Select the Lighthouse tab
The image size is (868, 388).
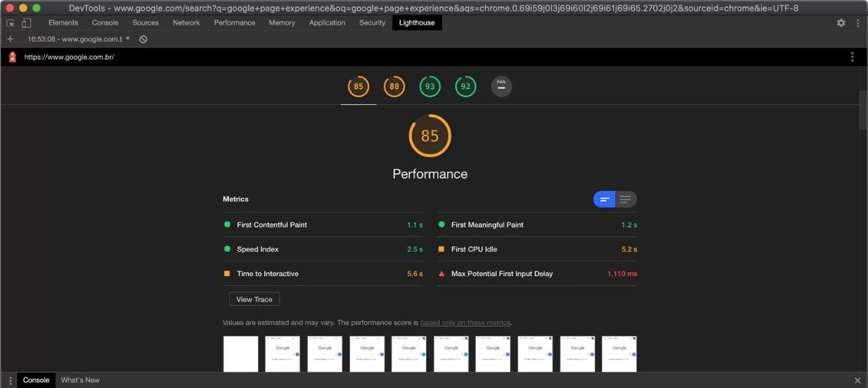coord(417,22)
